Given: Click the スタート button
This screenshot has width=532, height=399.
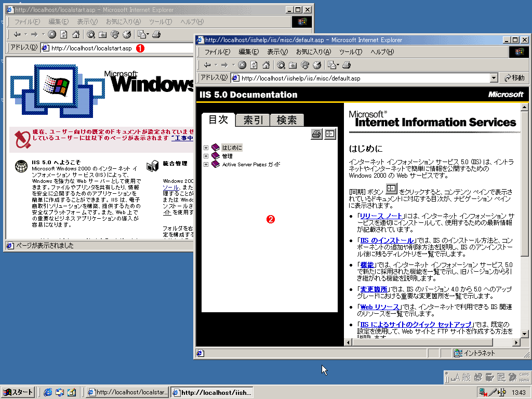Looking at the screenshot, I should [x=18, y=392].
